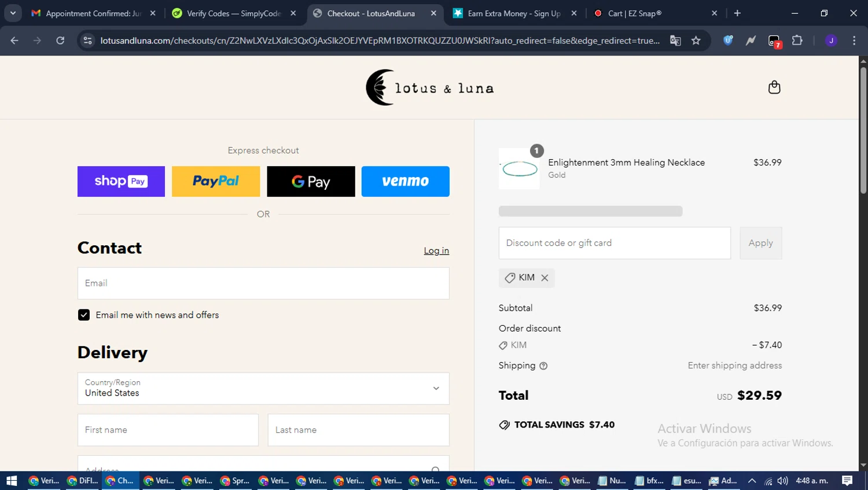Image resolution: width=868 pixels, height=490 pixels.
Task: Pay with PayPal express checkout
Action: pos(216,181)
